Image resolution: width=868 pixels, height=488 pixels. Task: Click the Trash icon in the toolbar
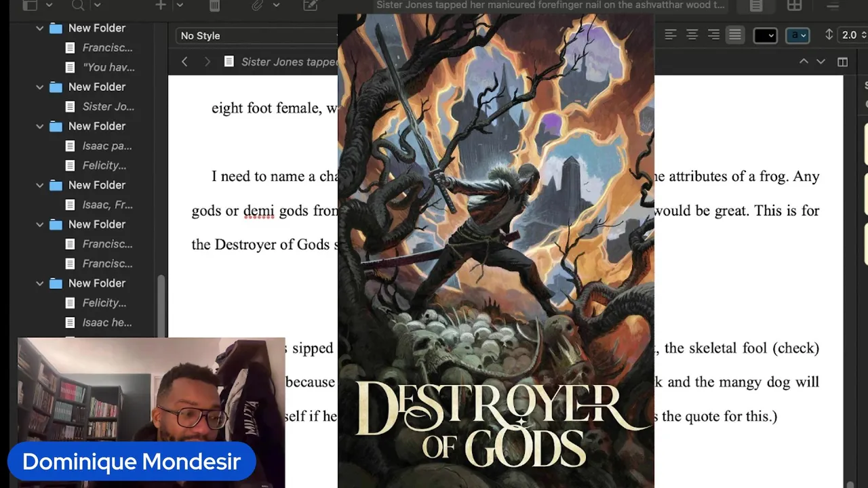[x=214, y=5]
